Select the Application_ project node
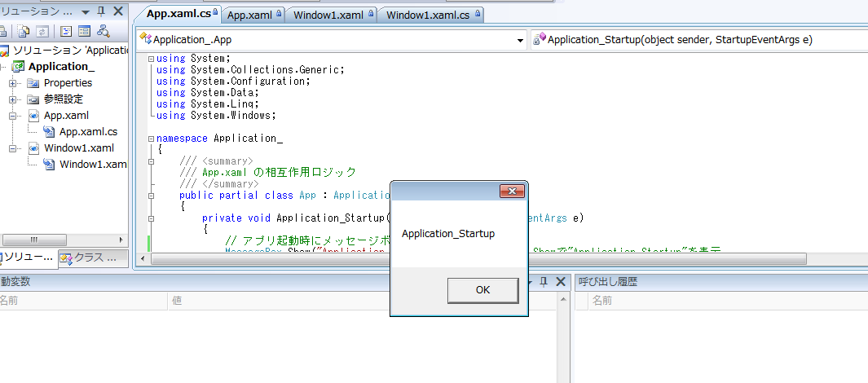Screen dimensions: 868x383 [x=61, y=67]
